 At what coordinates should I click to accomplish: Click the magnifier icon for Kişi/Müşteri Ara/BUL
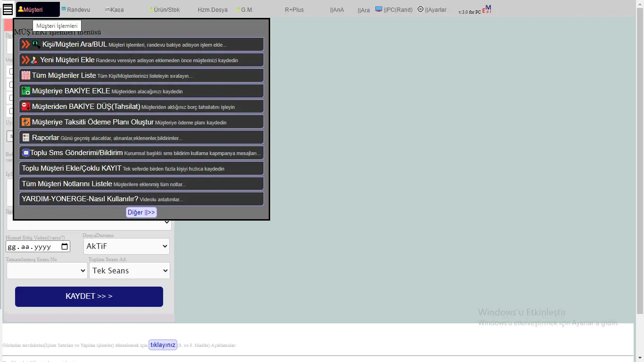pos(36,44)
